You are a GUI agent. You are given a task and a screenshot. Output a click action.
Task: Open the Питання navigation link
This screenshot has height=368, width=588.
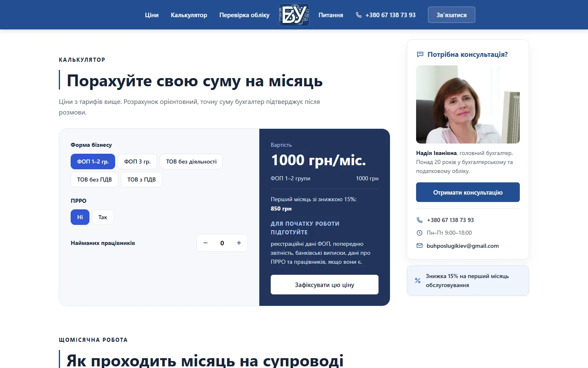tap(331, 15)
